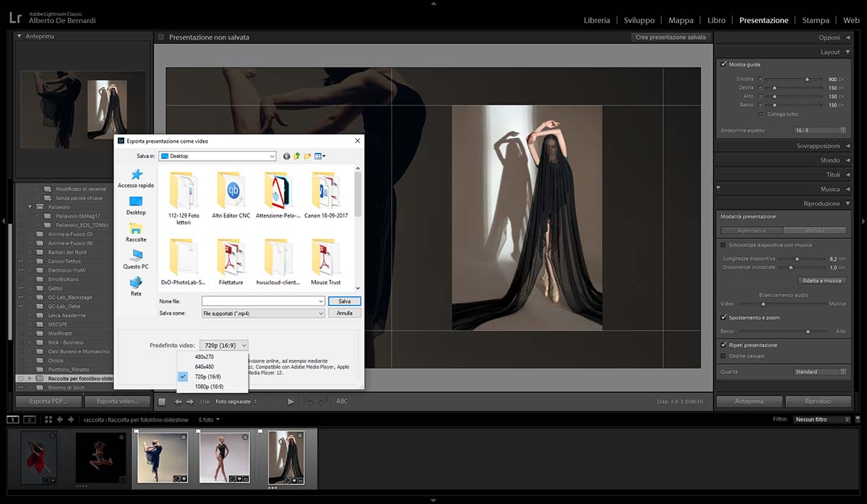Image resolution: width=867 pixels, height=504 pixels.
Task: Click the create new folder icon in dialog
Action: tap(308, 156)
